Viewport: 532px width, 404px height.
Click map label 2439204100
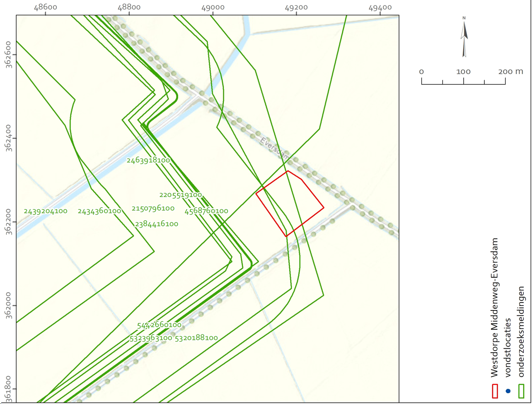tap(46, 211)
